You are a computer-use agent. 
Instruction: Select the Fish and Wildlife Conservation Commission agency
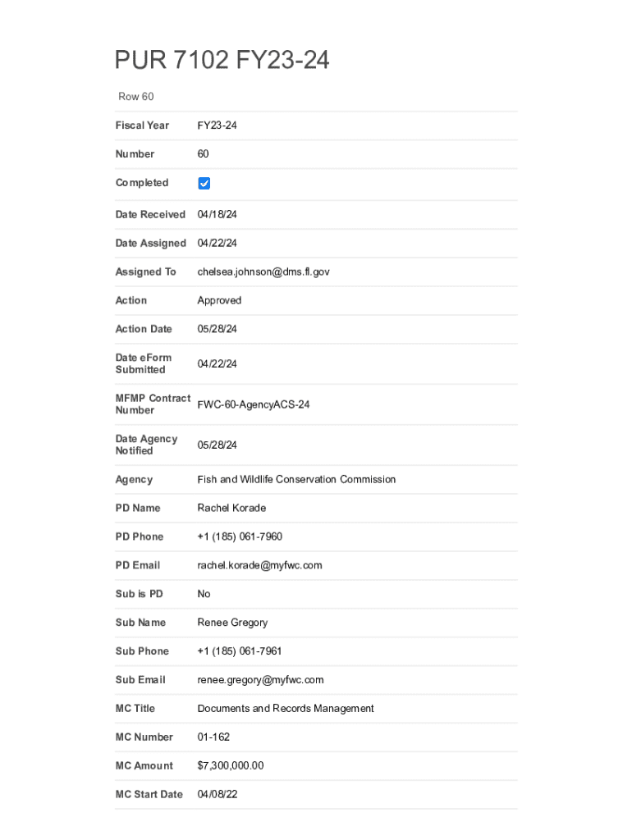click(x=296, y=479)
